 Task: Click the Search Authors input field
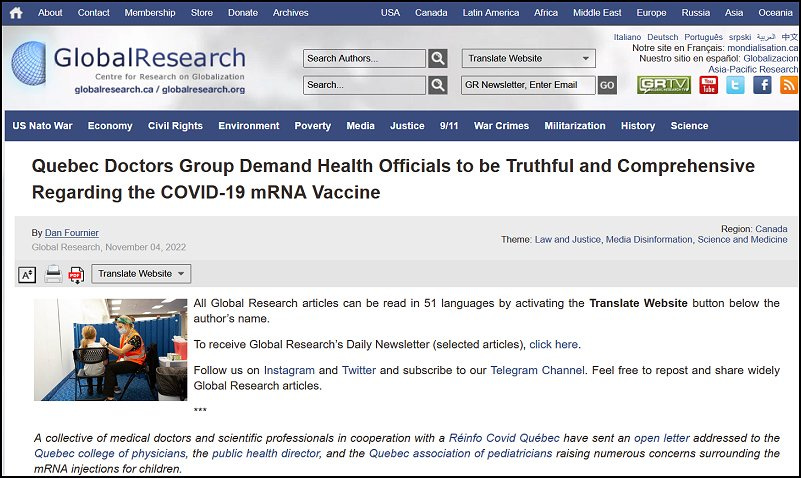pyautogui.click(x=364, y=58)
